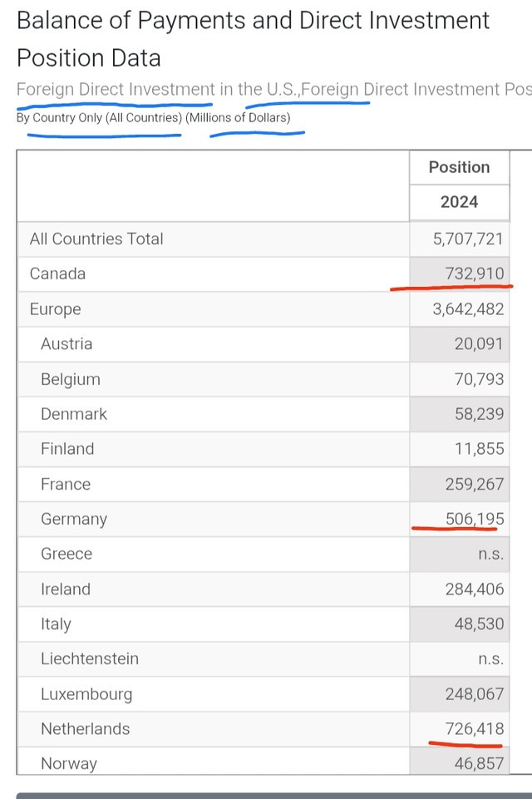Click the Greece n.s. value cell
The height and width of the screenshot is (799, 532).
(490, 554)
